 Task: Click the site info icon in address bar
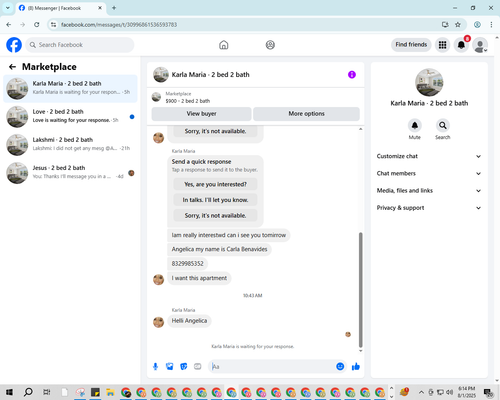point(53,25)
